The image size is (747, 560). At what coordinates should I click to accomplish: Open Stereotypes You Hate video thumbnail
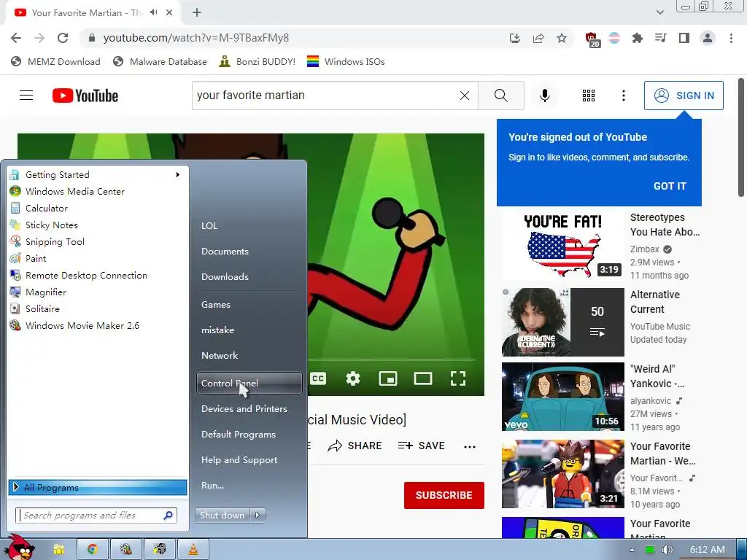pos(562,245)
